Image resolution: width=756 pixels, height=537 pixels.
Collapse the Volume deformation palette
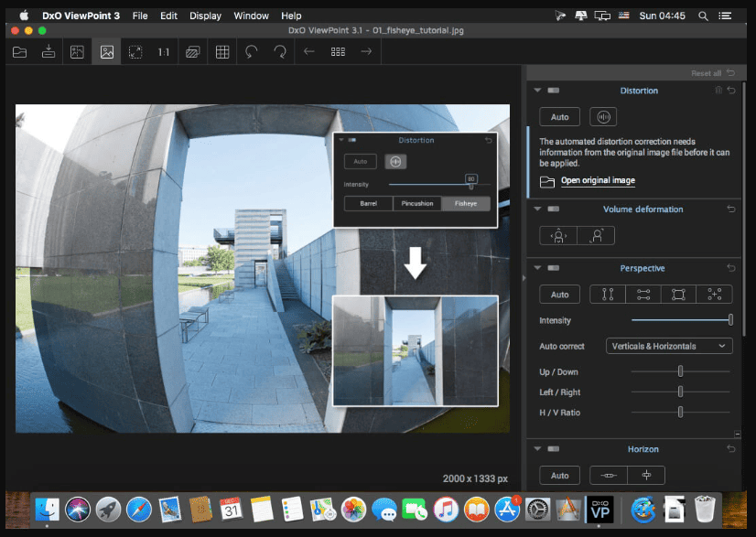[x=537, y=209]
